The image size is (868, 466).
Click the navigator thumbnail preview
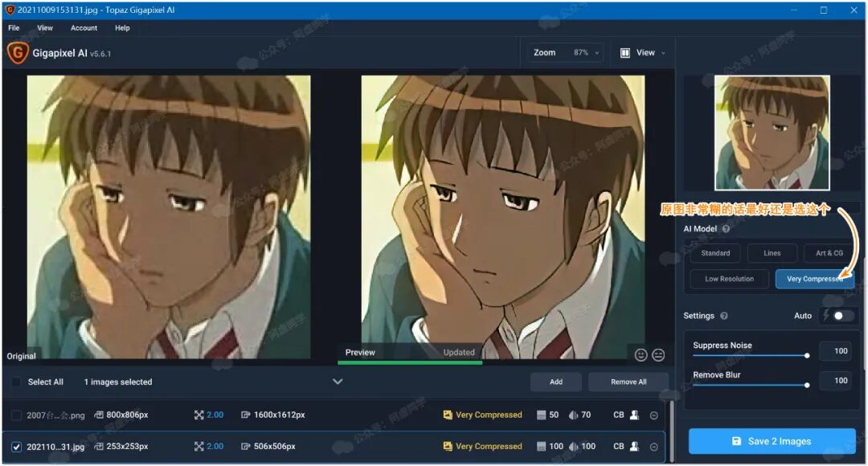coord(772,133)
